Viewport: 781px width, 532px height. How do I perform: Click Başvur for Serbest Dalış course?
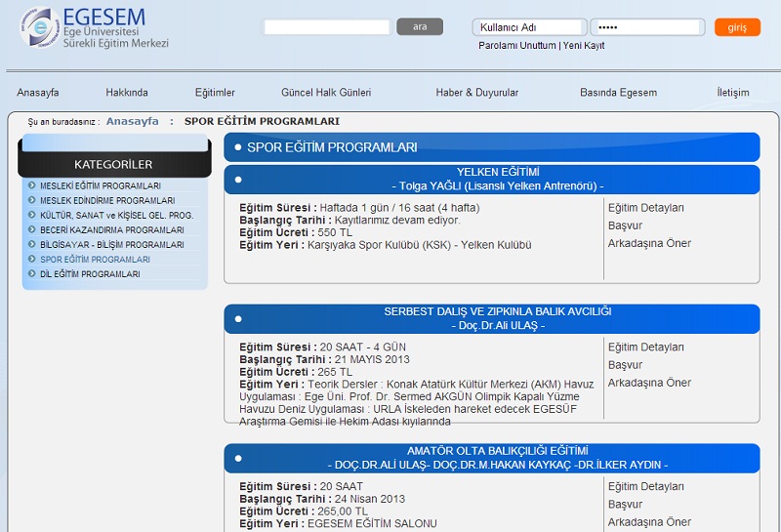point(625,365)
